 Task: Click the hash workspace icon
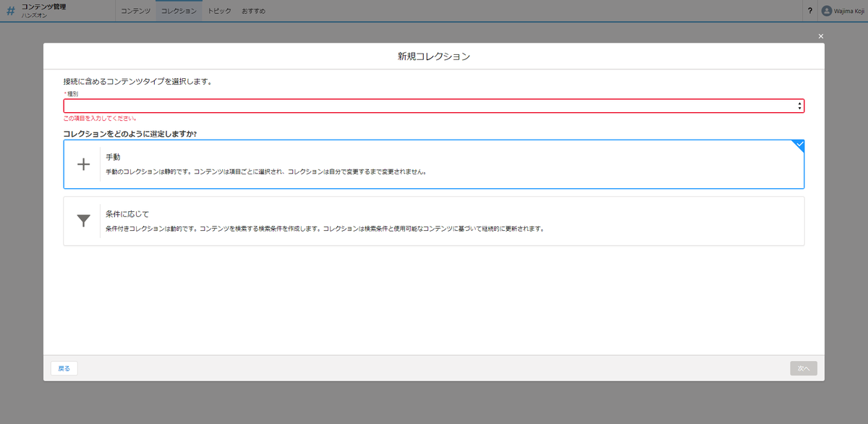[10, 11]
